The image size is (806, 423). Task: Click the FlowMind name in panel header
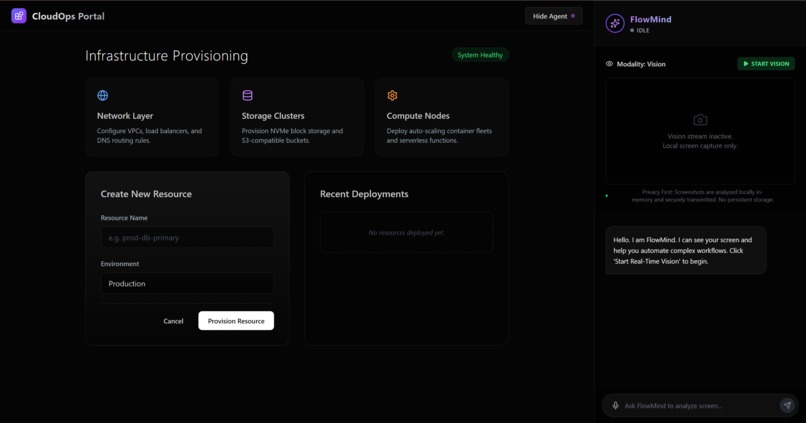(651, 19)
